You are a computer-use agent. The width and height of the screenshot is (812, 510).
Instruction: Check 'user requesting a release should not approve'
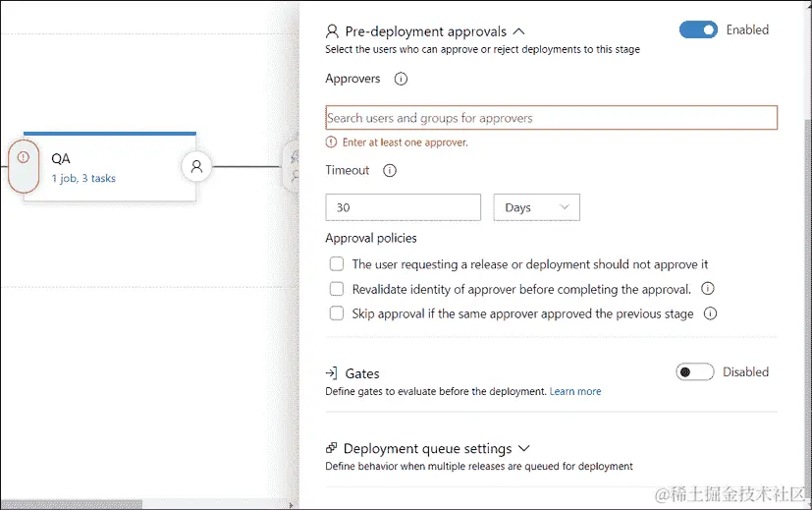click(337, 264)
